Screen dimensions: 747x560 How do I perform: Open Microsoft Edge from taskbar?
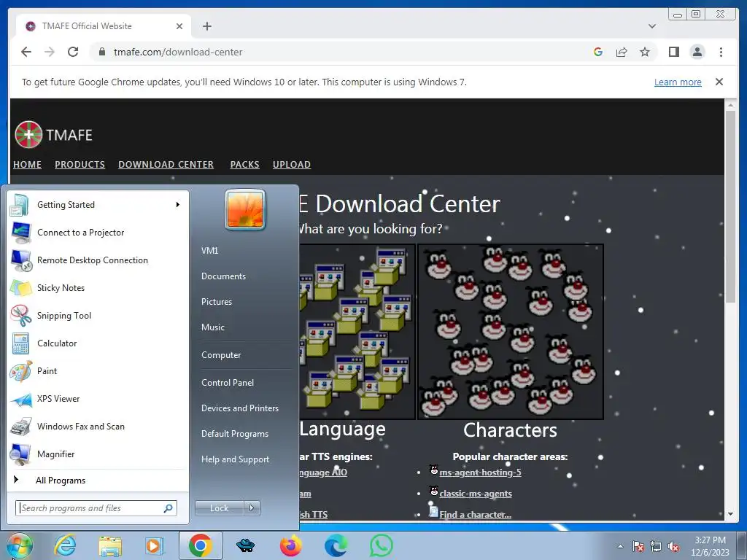336,545
